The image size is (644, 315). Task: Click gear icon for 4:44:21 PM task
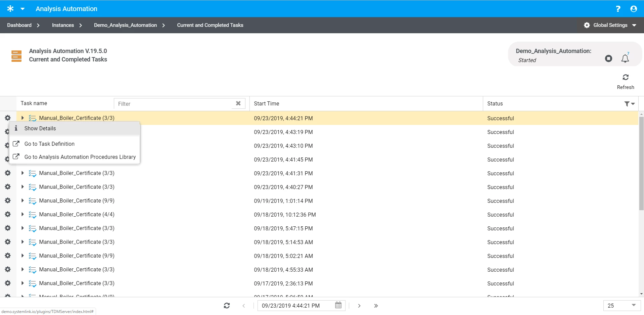pos(8,118)
